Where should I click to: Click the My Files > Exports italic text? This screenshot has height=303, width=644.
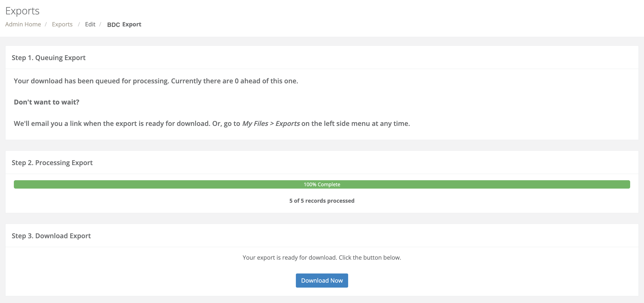coord(271,124)
